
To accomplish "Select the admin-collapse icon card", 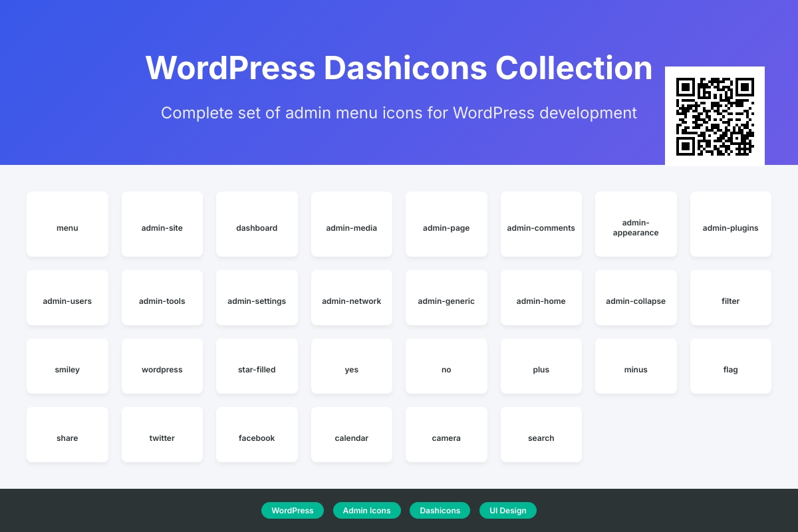I will tap(636, 297).
